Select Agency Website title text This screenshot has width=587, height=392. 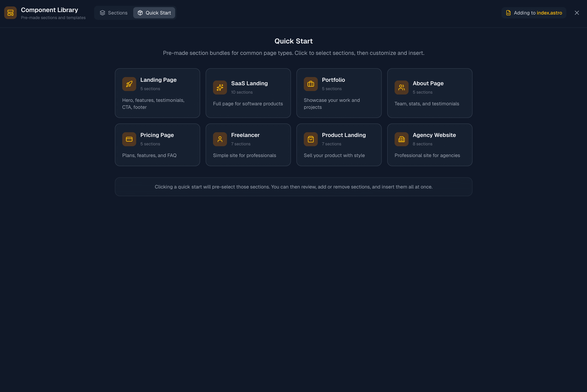tap(434, 135)
